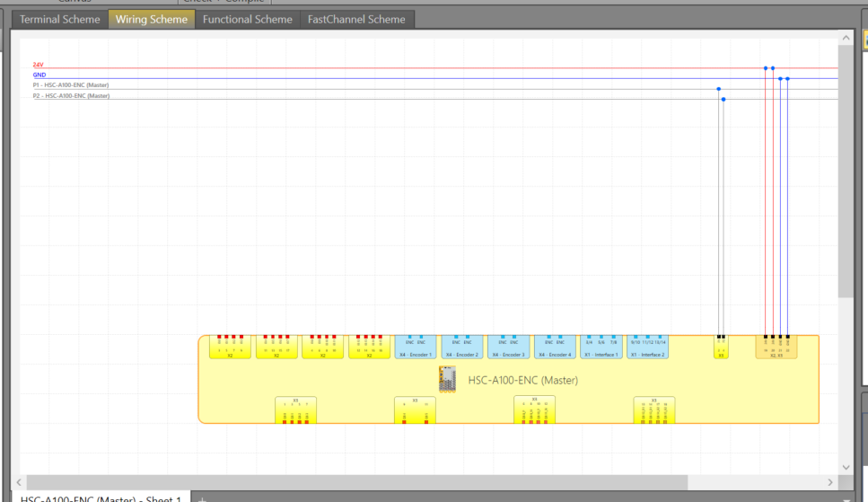Viewport: 868px width, 502px height.
Task: Select the X4 - Encoder 3 block
Action: click(x=509, y=347)
